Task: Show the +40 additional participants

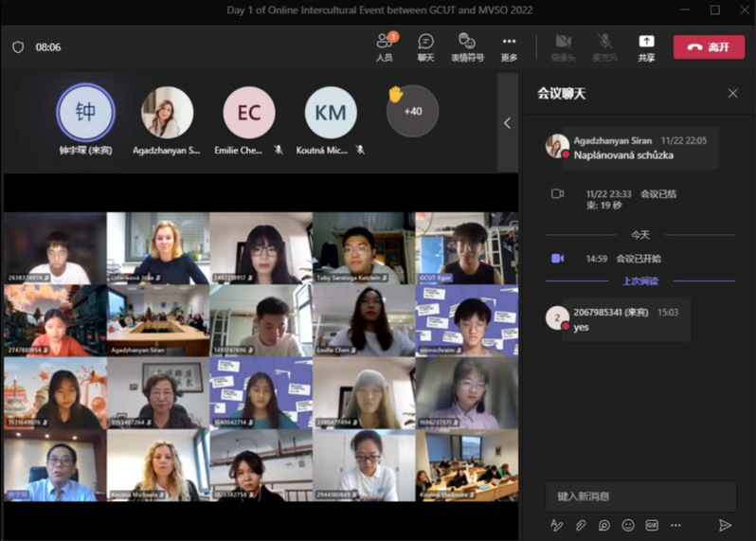Action: click(x=412, y=111)
